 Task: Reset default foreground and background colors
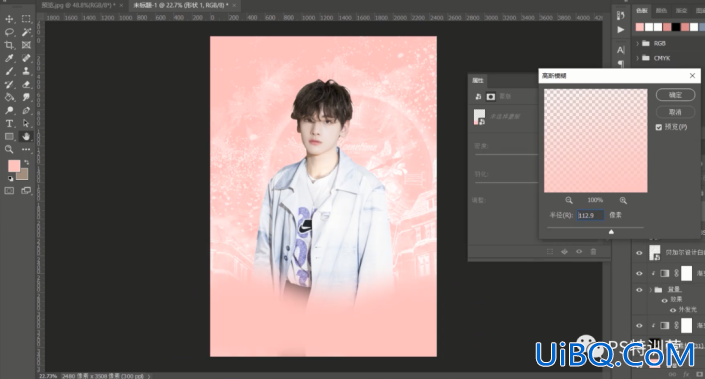[x=10, y=178]
